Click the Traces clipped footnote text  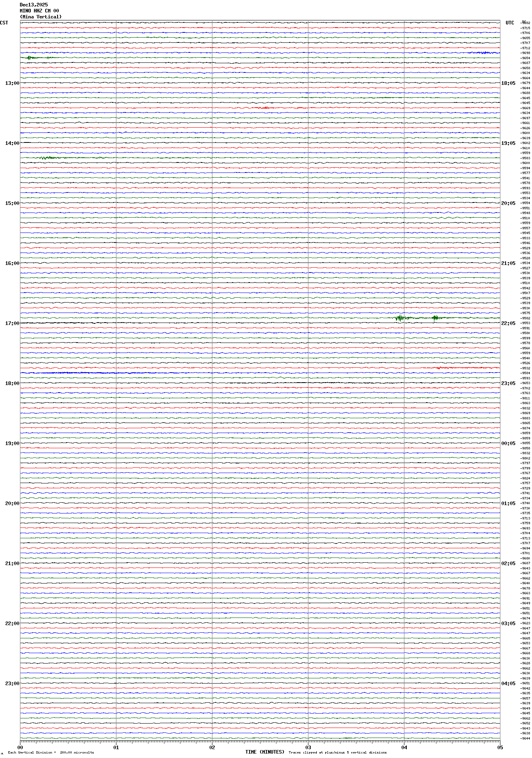[338, 752]
